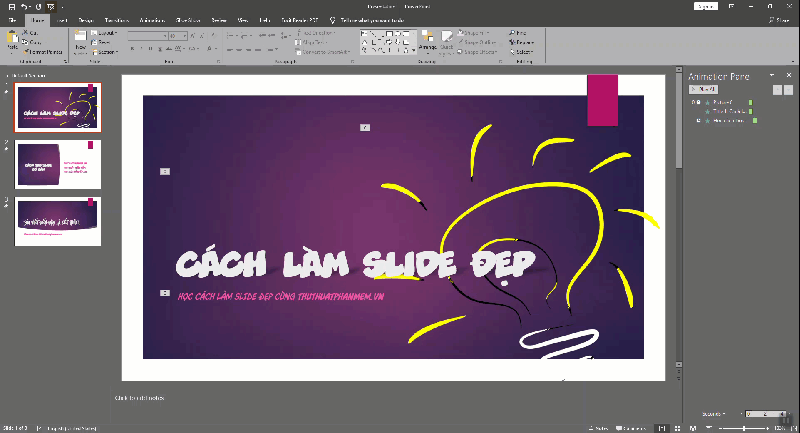
Task: Start Slide Show from status bar
Action: (x=709, y=428)
